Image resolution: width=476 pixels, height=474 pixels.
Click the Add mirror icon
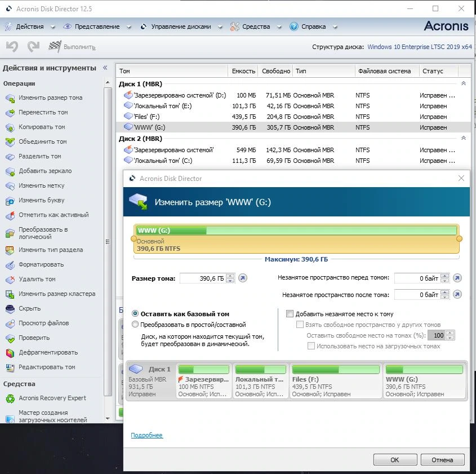pyautogui.click(x=10, y=171)
